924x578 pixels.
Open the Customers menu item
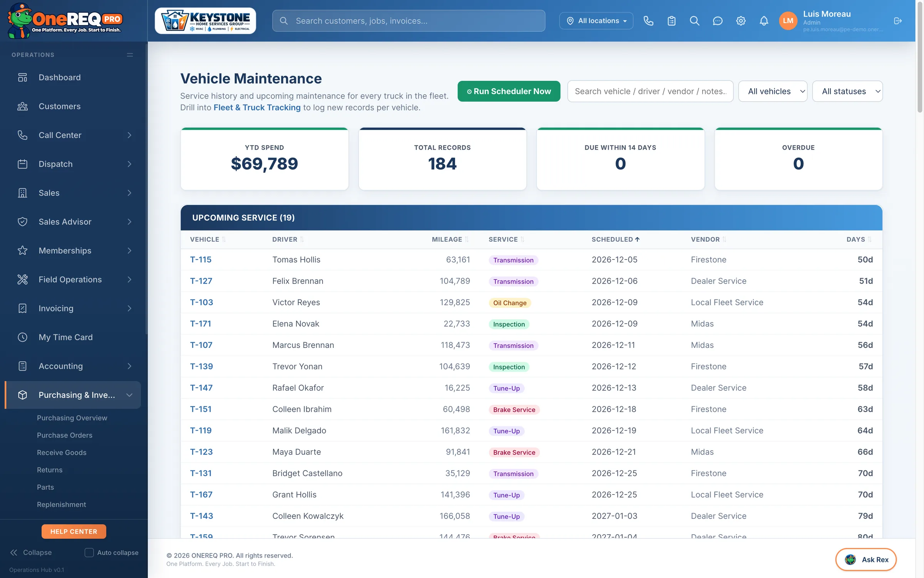[74, 106]
